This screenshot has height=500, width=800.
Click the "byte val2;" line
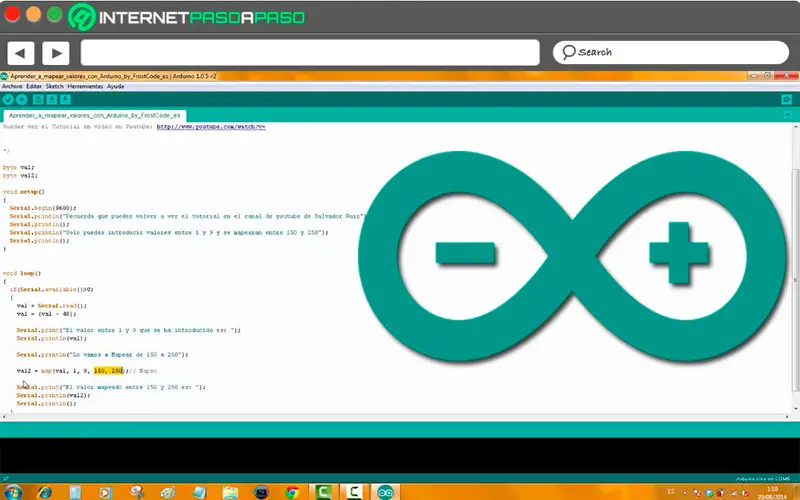pyautogui.click(x=20, y=176)
